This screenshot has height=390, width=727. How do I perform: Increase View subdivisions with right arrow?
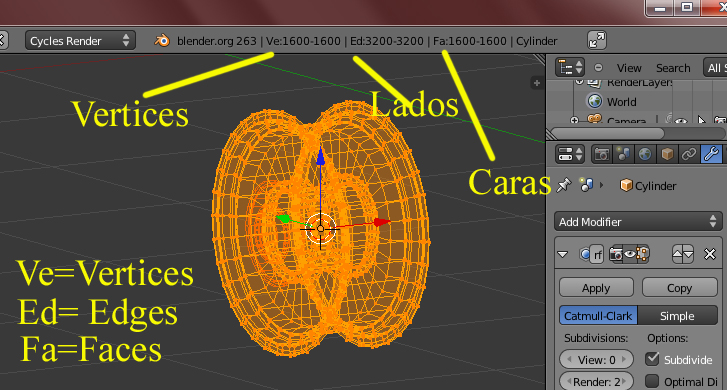(624, 359)
